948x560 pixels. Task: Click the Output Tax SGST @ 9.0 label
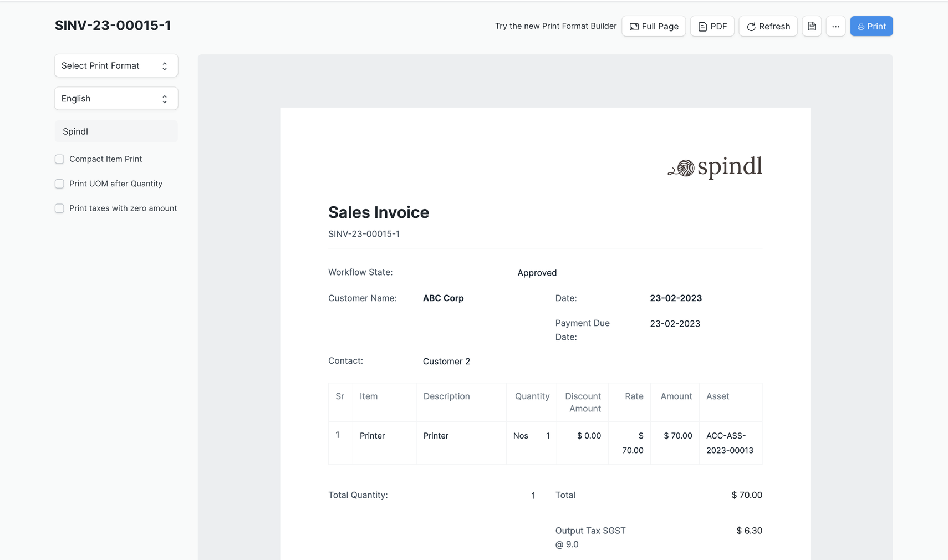[590, 537]
